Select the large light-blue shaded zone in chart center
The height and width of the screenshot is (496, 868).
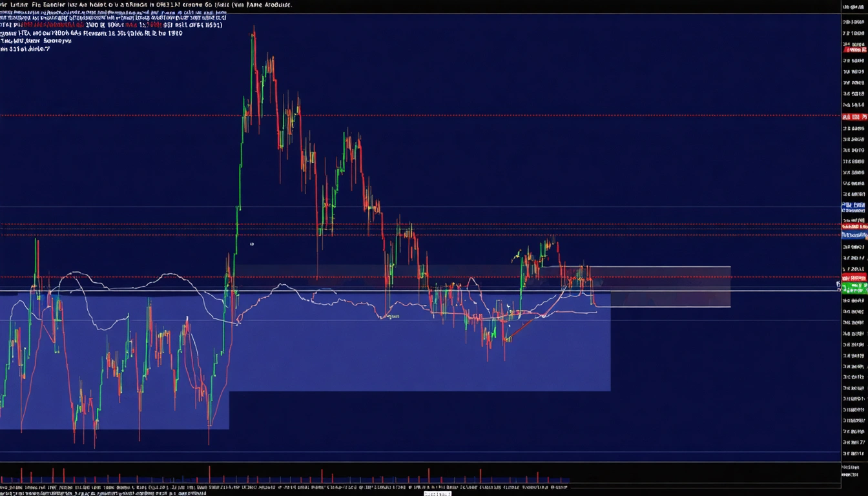coord(420,355)
